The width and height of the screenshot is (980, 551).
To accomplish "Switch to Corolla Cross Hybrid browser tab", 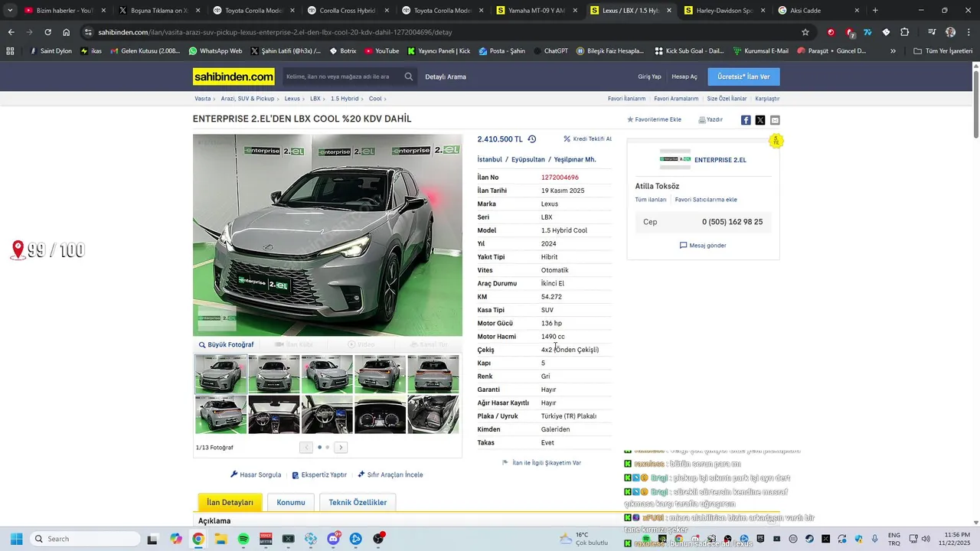I will pos(347,11).
